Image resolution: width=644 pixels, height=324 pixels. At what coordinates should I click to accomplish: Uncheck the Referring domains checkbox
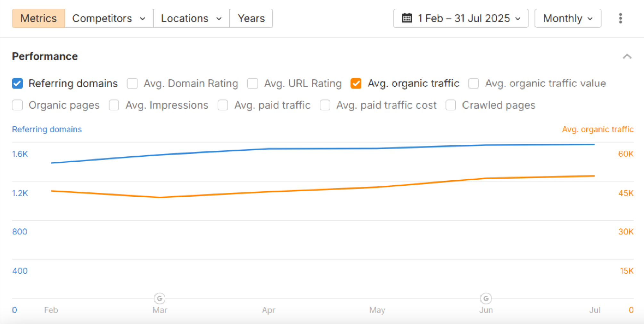tap(18, 83)
